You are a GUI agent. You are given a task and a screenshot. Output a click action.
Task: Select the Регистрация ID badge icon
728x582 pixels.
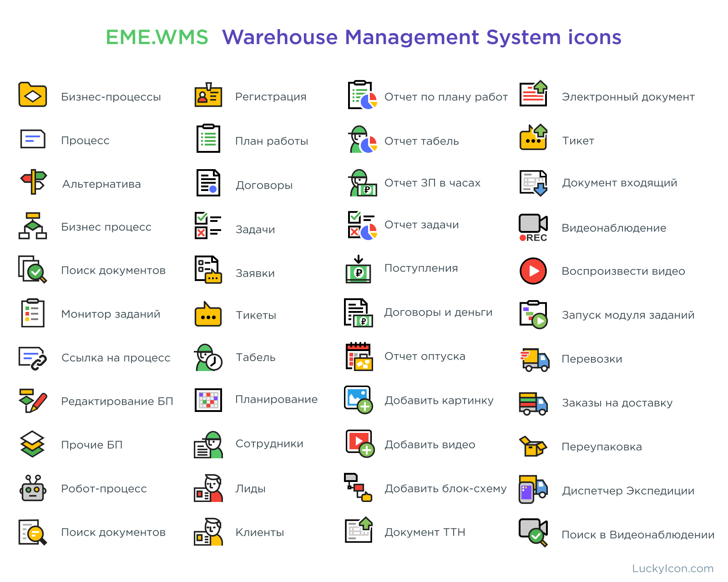click(x=208, y=95)
